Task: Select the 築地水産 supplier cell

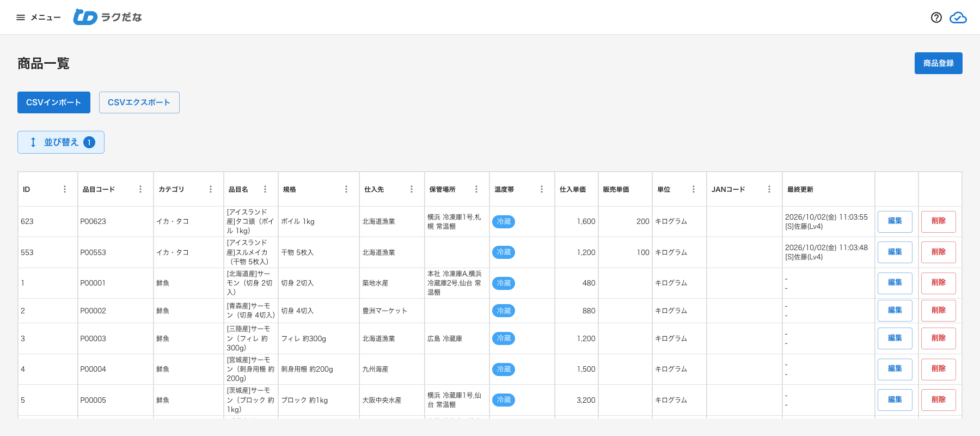Action: coord(392,283)
